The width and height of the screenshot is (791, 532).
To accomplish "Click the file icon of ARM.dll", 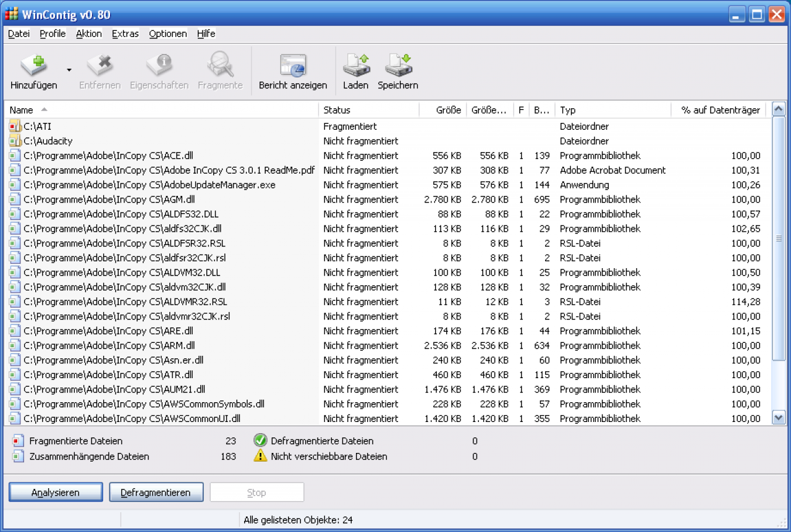I will point(15,345).
